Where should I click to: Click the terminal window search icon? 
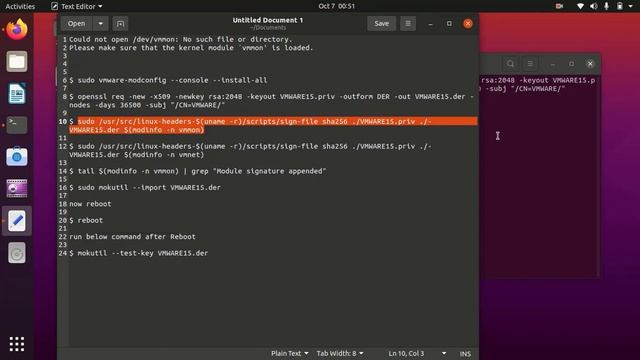click(x=511, y=64)
